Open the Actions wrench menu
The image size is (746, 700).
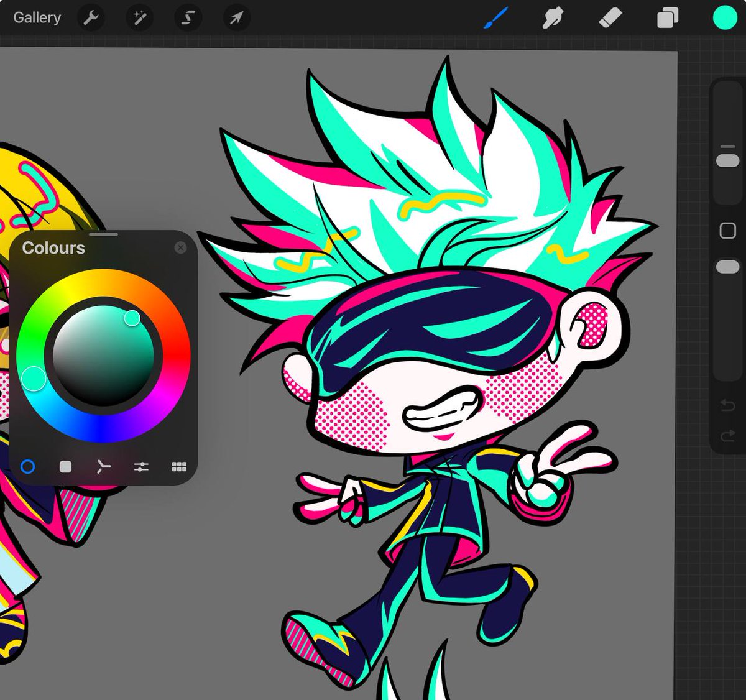pyautogui.click(x=91, y=17)
